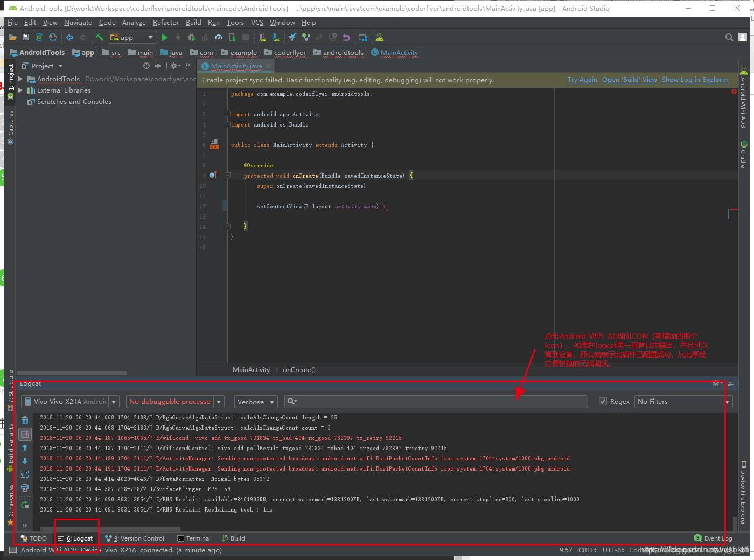Open Project panel gear settings
Viewport: 754px width, 560px height.
[x=174, y=66]
